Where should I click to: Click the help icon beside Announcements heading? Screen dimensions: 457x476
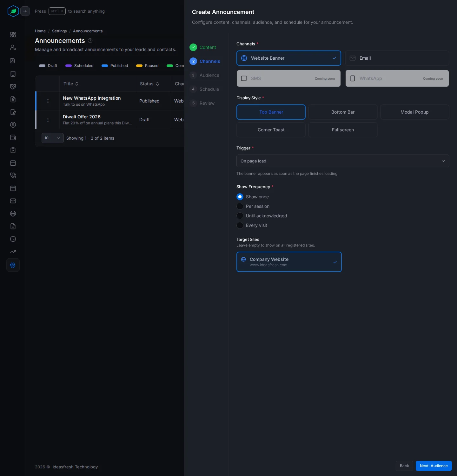click(x=90, y=41)
